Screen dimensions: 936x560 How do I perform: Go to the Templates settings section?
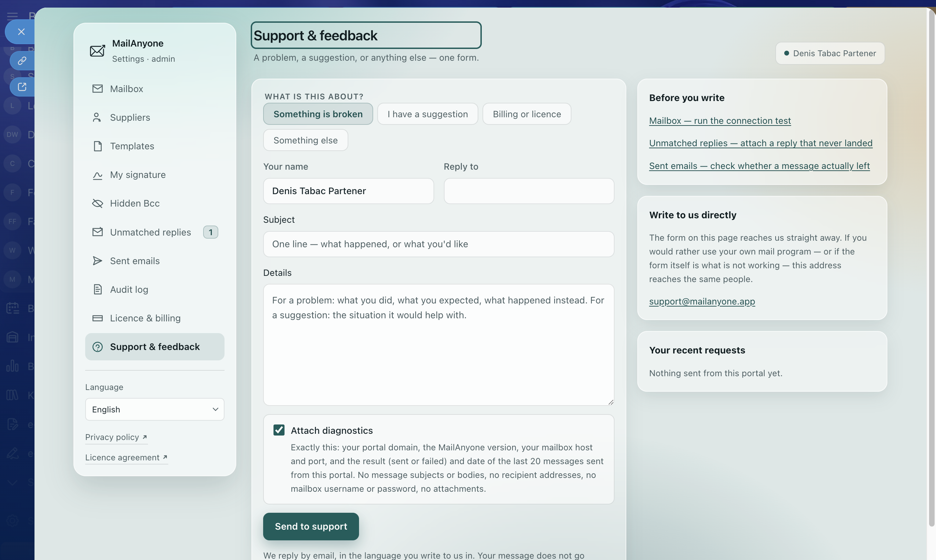155,146
